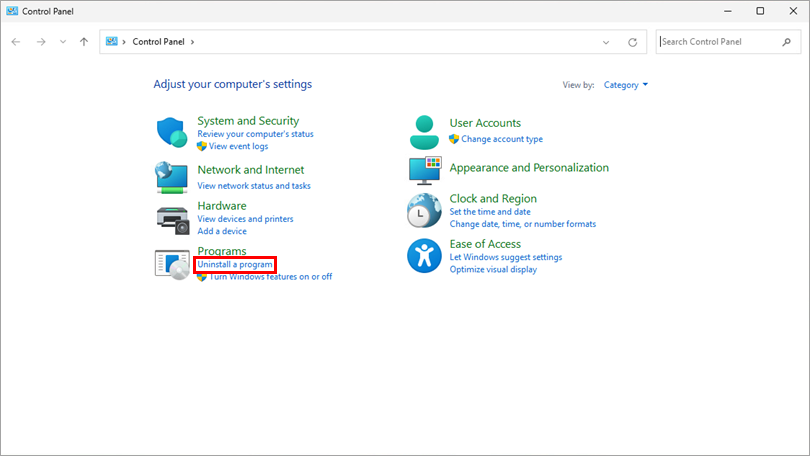Open the recent locations chevron
The image size is (810, 456).
click(63, 42)
